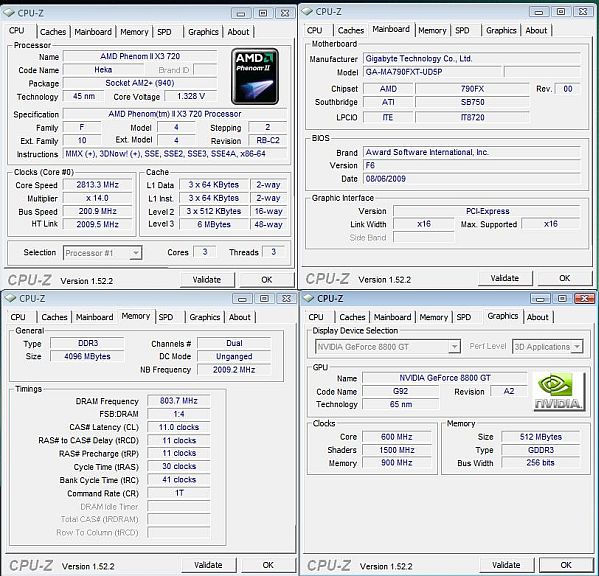
Task: Click the GPU Name field NVIDIA GeForce 8800 GT
Action: click(x=445, y=378)
